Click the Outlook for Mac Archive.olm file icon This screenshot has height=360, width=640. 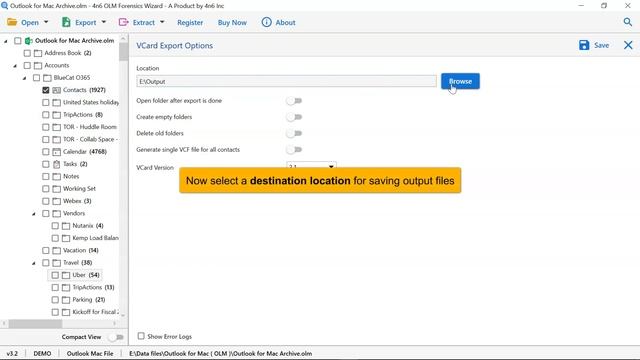pyautogui.click(x=29, y=41)
